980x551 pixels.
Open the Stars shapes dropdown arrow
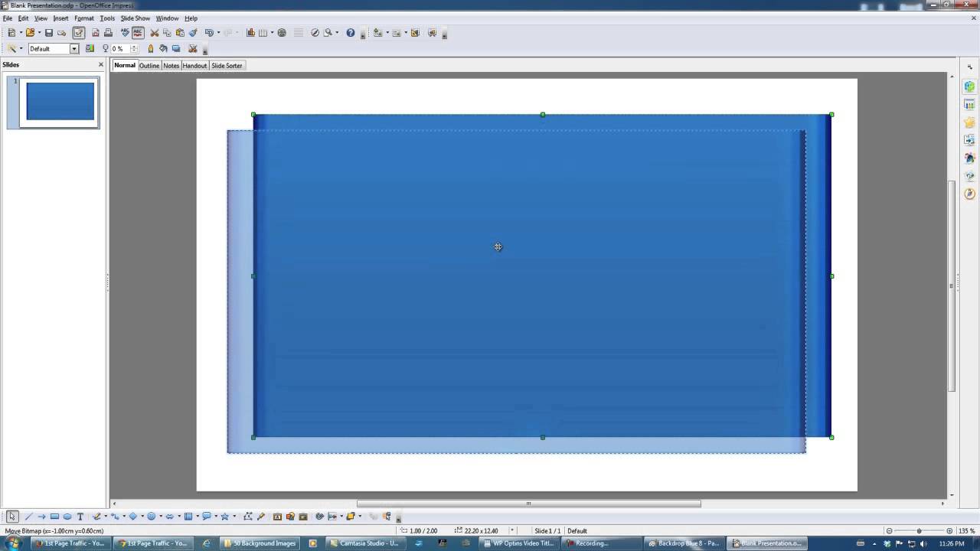[234, 517]
